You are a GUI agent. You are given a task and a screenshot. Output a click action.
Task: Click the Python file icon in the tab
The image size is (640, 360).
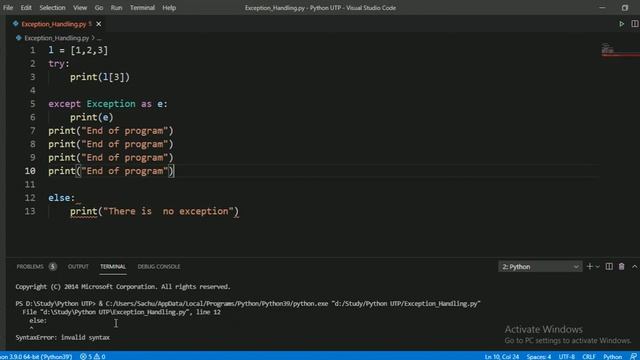click(x=16, y=24)
